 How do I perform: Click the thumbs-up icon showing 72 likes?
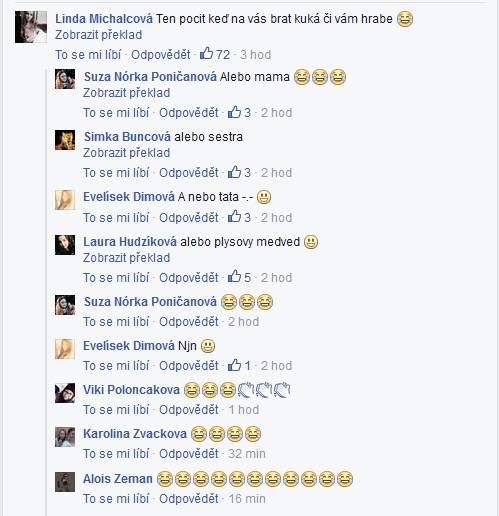coord(206,53)
